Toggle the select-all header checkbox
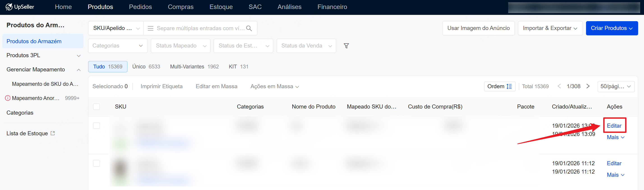Screen dimensions: 644x190 point(97,107)
